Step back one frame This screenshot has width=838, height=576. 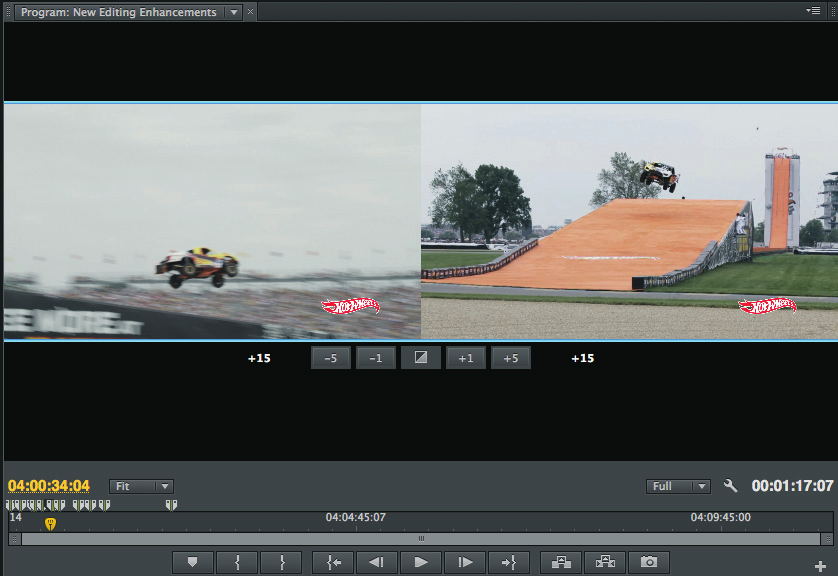coord(377,563)
